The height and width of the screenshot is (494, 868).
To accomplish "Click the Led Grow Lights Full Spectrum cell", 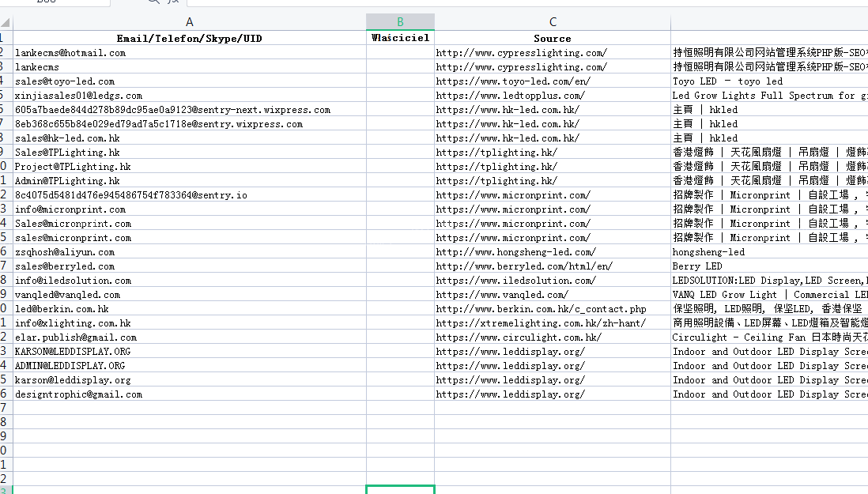I will (x=769, y=96).
